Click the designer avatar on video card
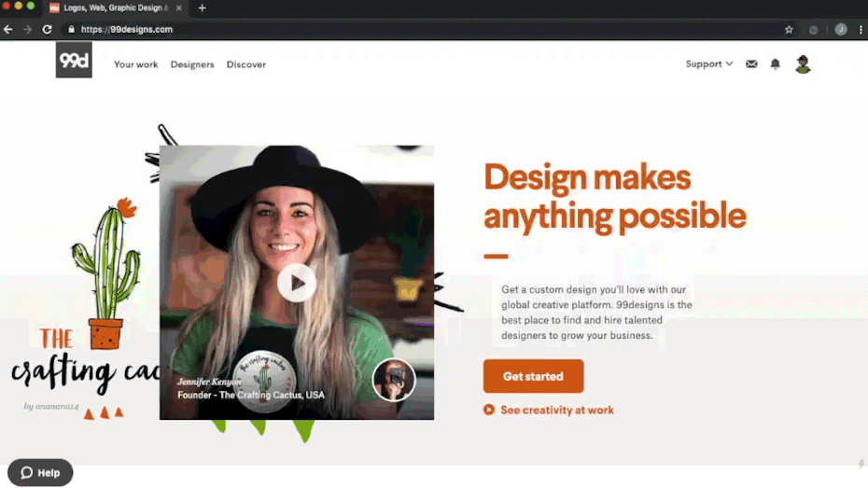Screen dimensions: 868x488 pos(394,380)
